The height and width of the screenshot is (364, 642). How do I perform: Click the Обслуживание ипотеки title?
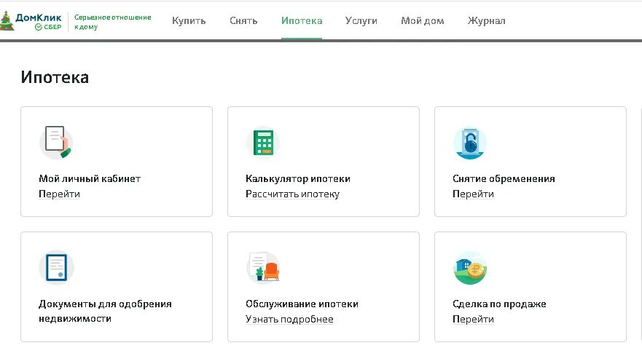pos(302,304)
